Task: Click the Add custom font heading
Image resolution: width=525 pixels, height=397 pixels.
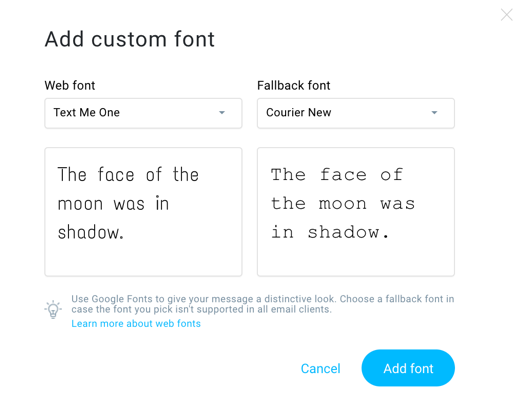Action: 130,39
